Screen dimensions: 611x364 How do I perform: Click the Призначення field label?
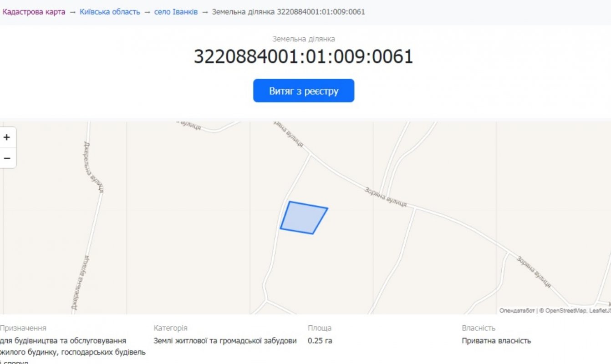[x=23, y=328]
